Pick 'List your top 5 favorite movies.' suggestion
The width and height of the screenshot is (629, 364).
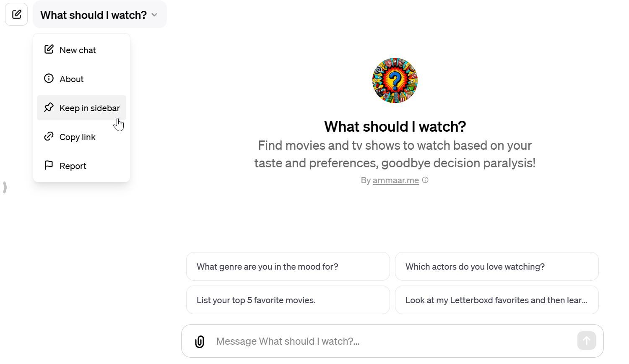pyautogui.click(x=288, y=300)
